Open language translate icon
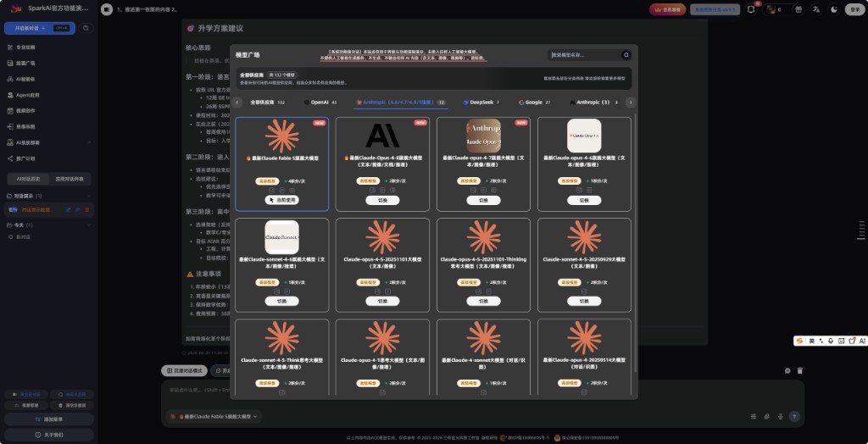Screen dimensions: 868x444 point(816,9)
